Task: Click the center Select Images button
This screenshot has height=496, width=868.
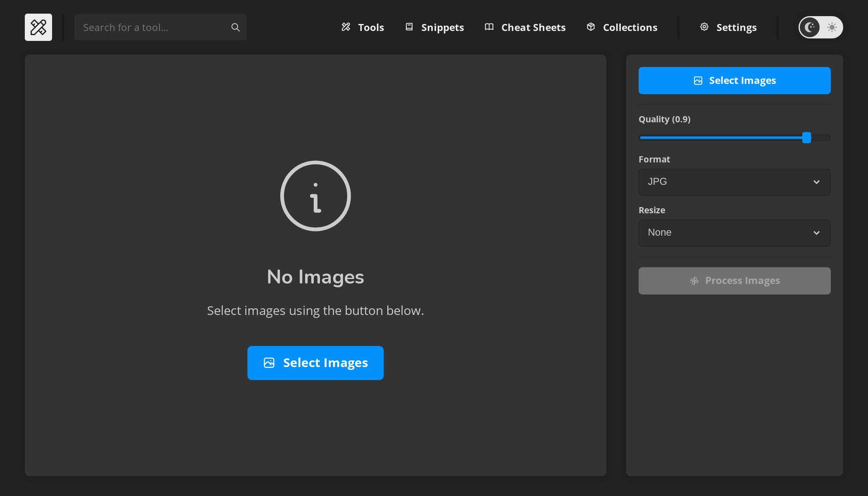Action: click(315, 363)
